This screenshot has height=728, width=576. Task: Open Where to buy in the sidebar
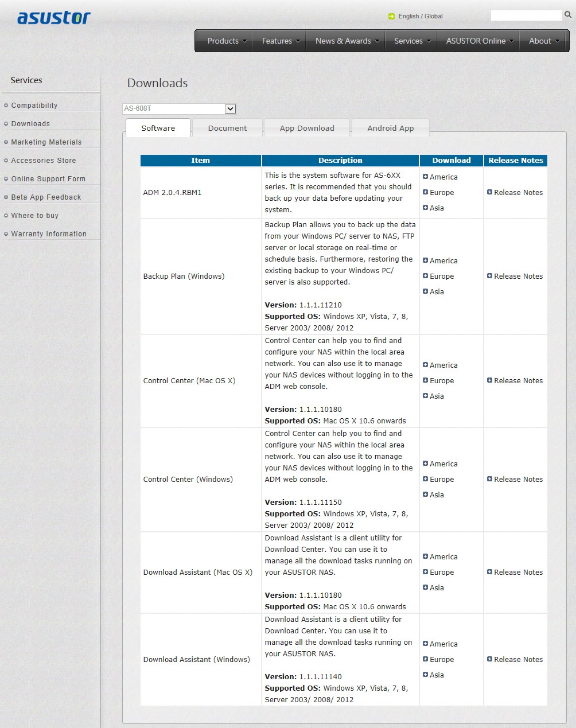35,216
